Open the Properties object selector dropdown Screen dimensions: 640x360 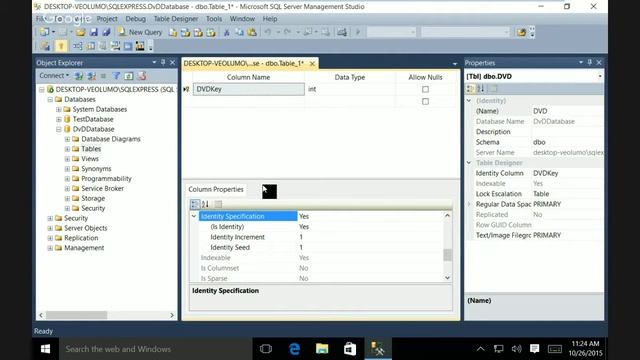click(x=600, y=76)
